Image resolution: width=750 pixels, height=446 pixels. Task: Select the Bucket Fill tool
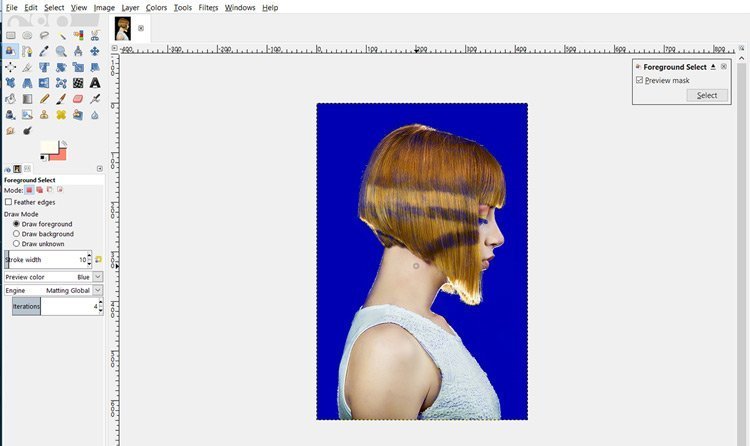click(x=11, y=99)
